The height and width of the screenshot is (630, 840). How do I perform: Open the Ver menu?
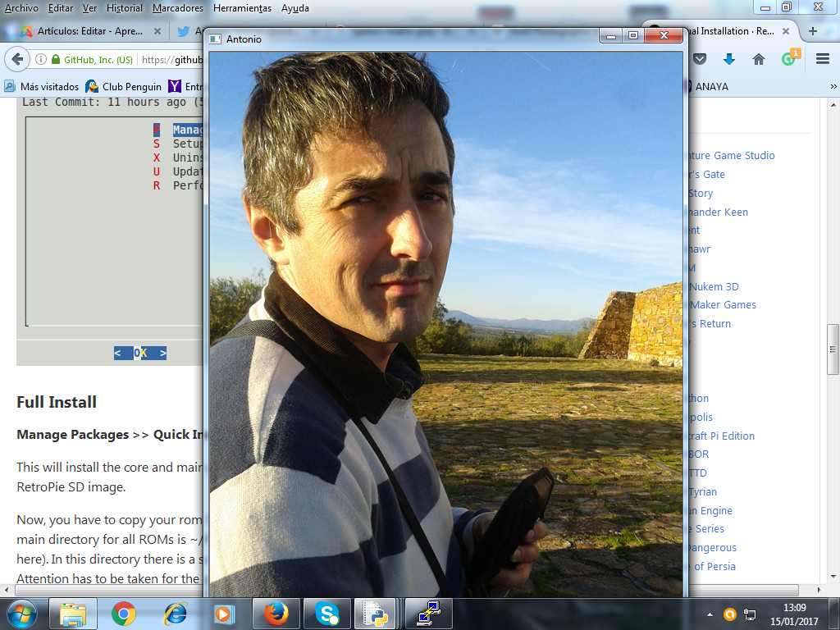point(89,8)
